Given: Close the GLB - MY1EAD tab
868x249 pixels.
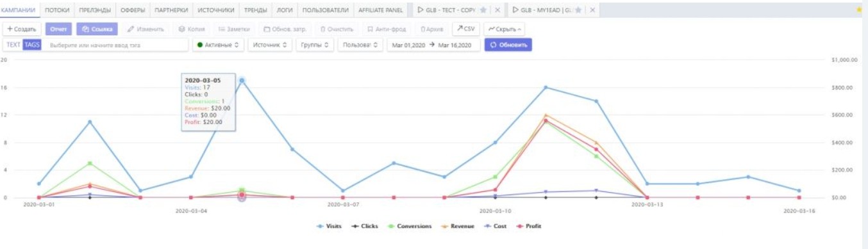Looking at the screenshot, I should [592, 10].
